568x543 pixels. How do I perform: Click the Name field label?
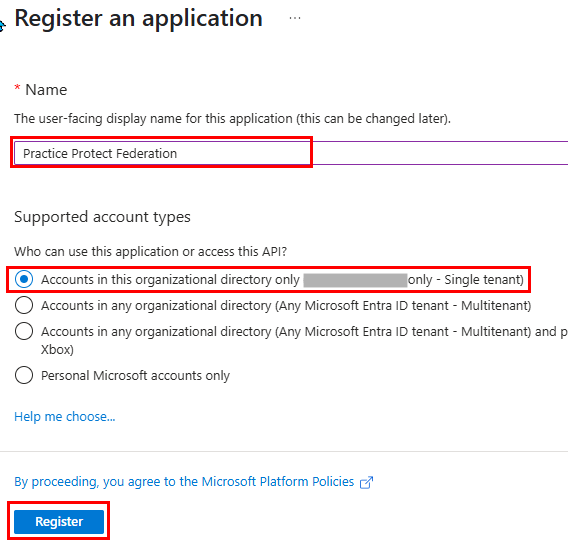pos(46,90)
